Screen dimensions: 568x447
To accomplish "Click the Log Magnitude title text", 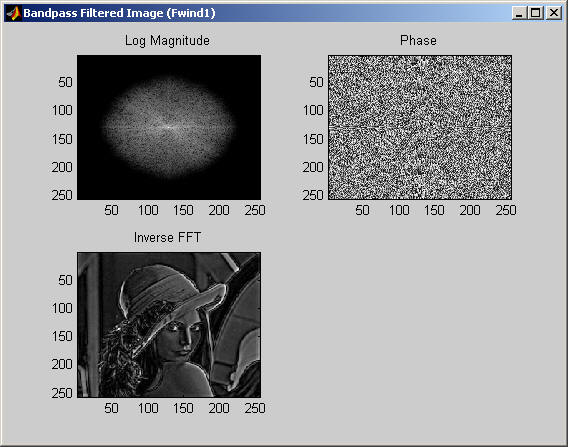I will tap(167, 41).
